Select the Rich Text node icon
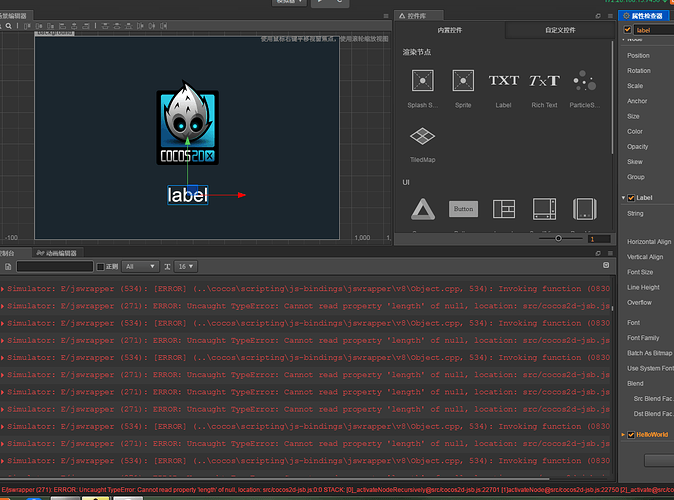Image resolution: width=674 pixels, height=500 pixels. [544, 80]
